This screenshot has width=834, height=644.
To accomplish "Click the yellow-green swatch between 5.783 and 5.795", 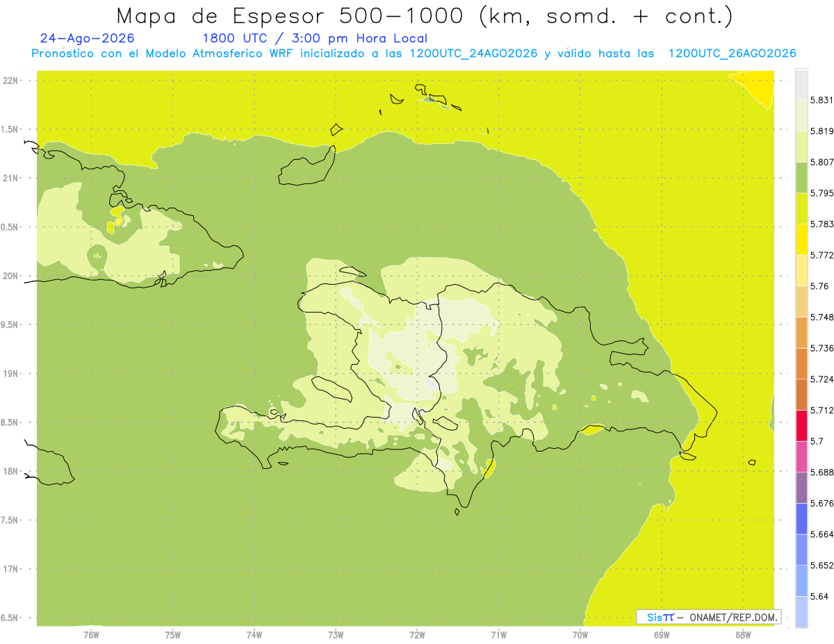I will 801,208.
